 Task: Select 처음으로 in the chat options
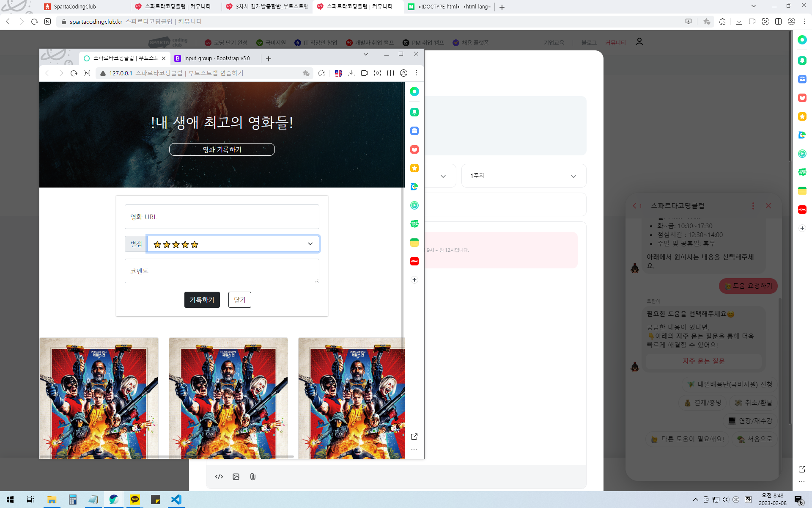pos(755,439)
